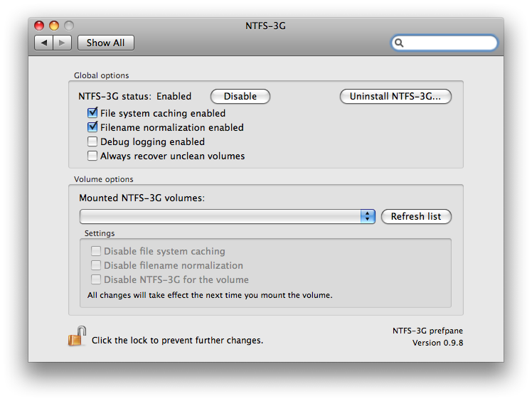Click the 'Global options' group label
532x401 pixels.
(x=102, y=75)
